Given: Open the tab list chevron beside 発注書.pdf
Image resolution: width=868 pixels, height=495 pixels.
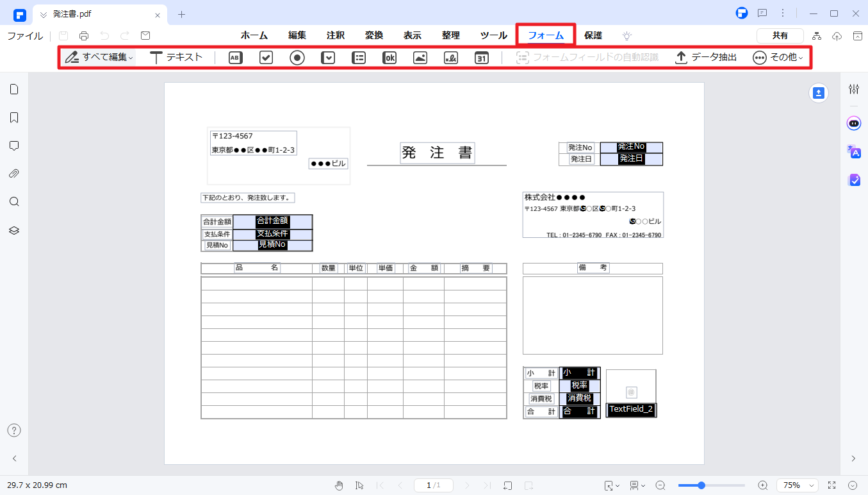Looking at the screenshot, I should (x=44, y=14).
